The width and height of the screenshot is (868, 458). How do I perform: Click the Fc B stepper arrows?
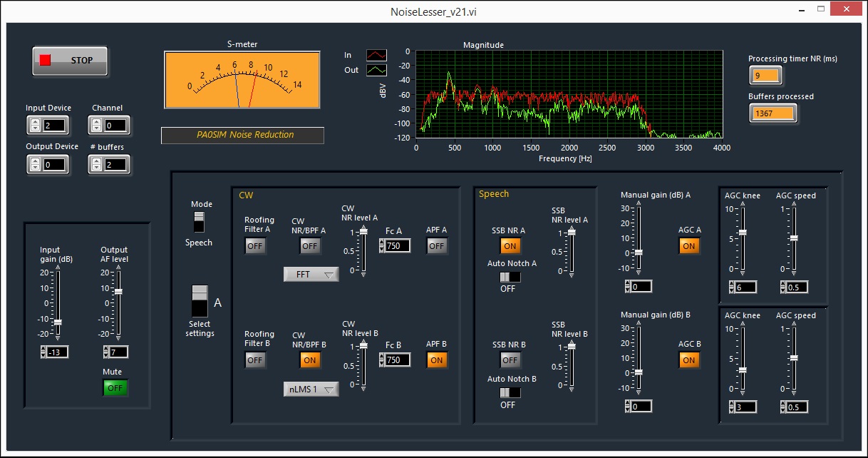tap(381, 360)
